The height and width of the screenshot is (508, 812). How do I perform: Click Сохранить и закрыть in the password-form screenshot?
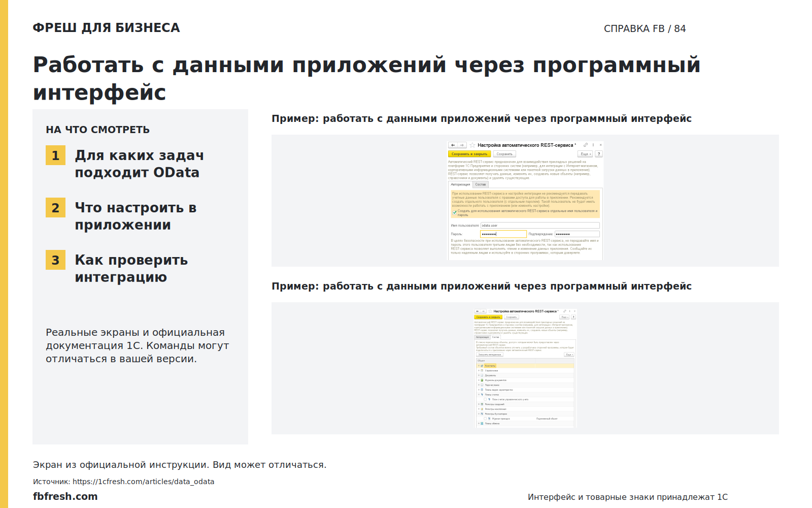pos(469,154)
